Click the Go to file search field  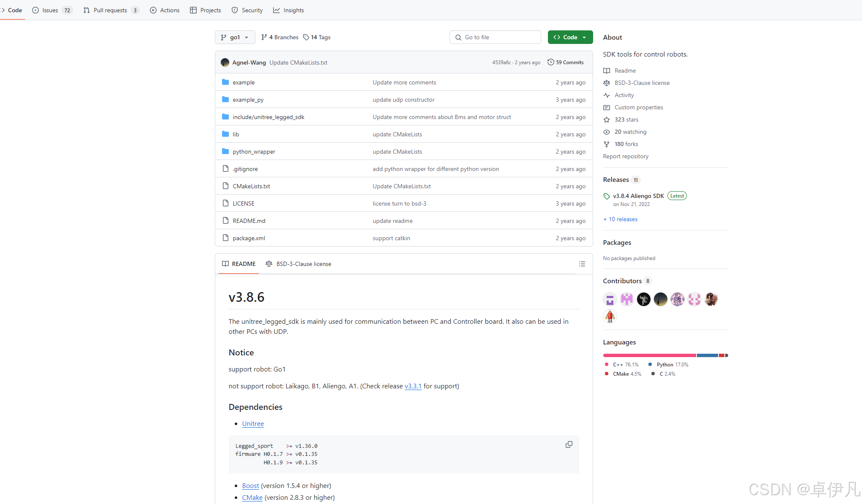[x=495, y=37]
